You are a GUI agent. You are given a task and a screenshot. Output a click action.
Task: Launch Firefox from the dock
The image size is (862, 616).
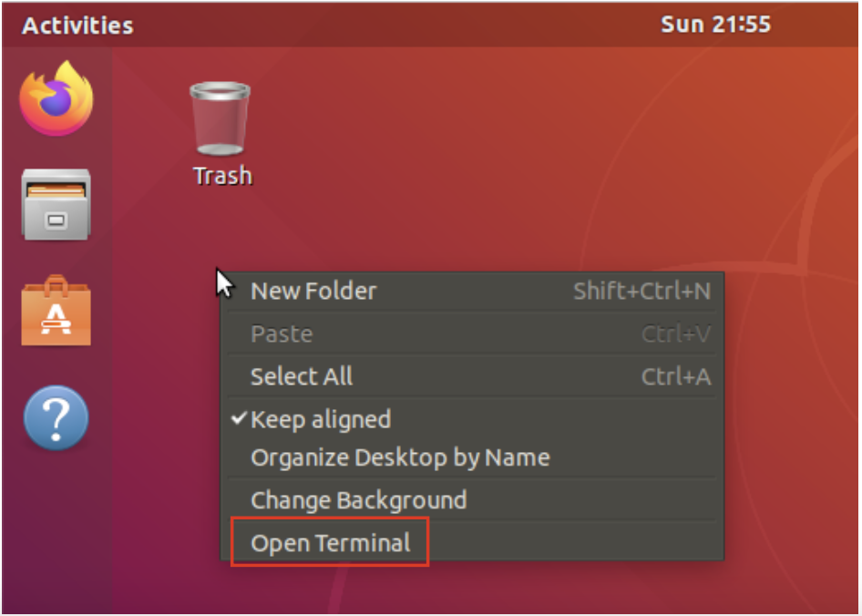[56, 98]
